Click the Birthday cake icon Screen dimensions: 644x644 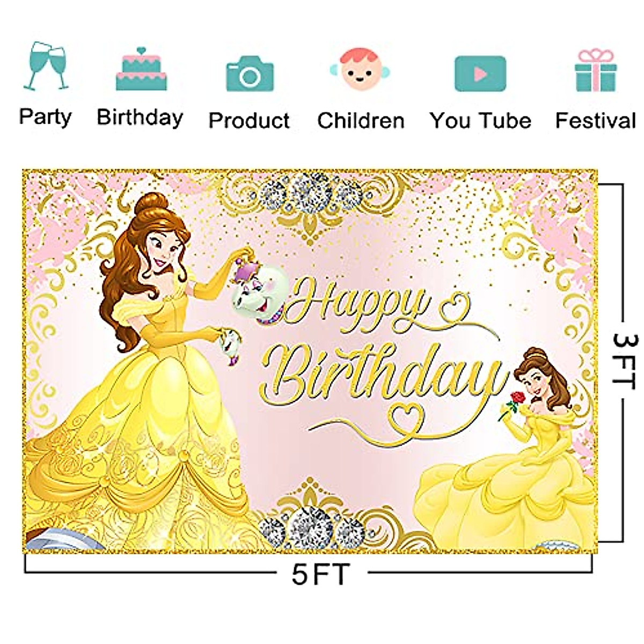tap(142, 69)
